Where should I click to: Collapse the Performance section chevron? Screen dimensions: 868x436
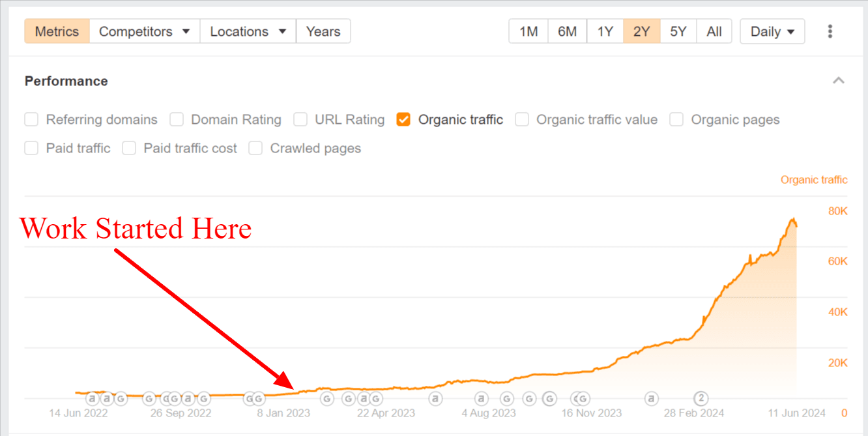pos(839,80)
